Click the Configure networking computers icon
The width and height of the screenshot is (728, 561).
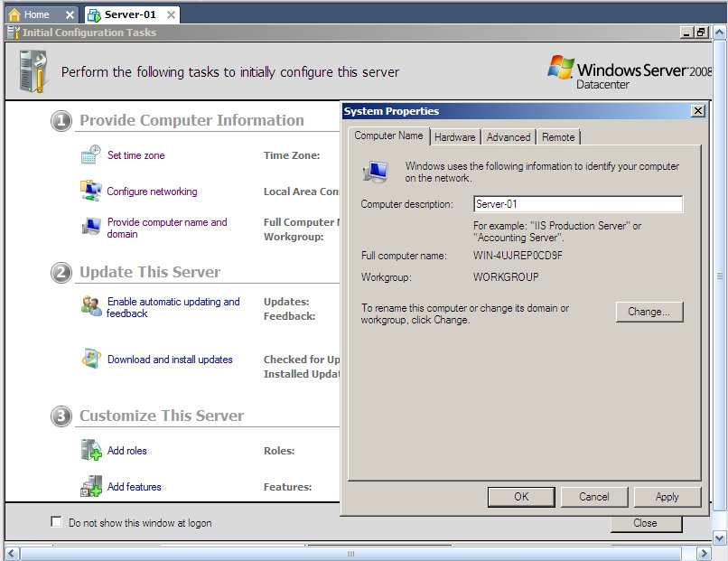click(x=90, y=191)
